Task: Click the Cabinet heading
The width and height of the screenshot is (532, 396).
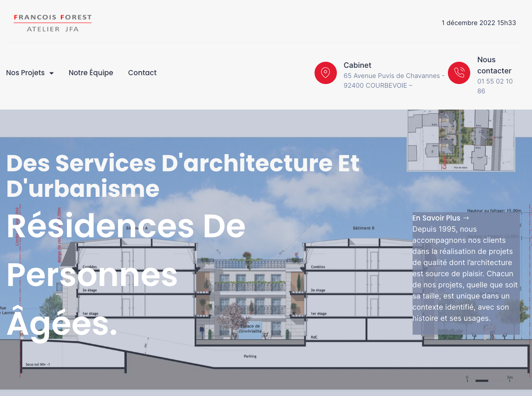Action: coord(357,65)
